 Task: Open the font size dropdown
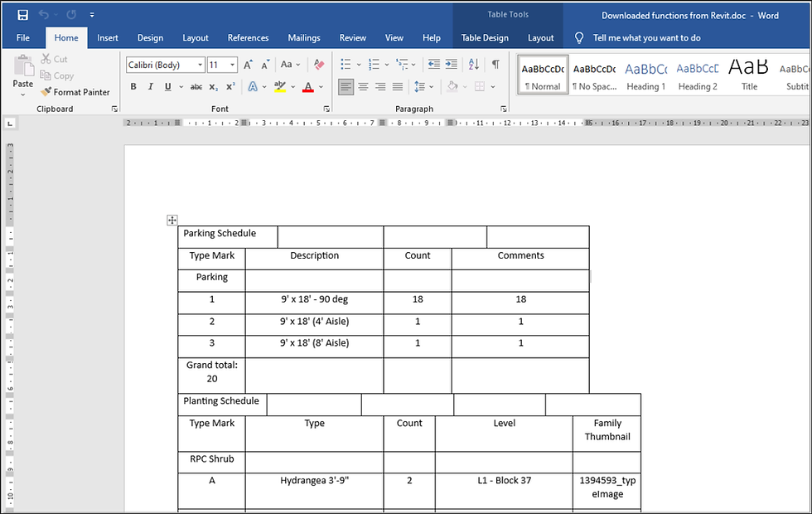(233, 65)
